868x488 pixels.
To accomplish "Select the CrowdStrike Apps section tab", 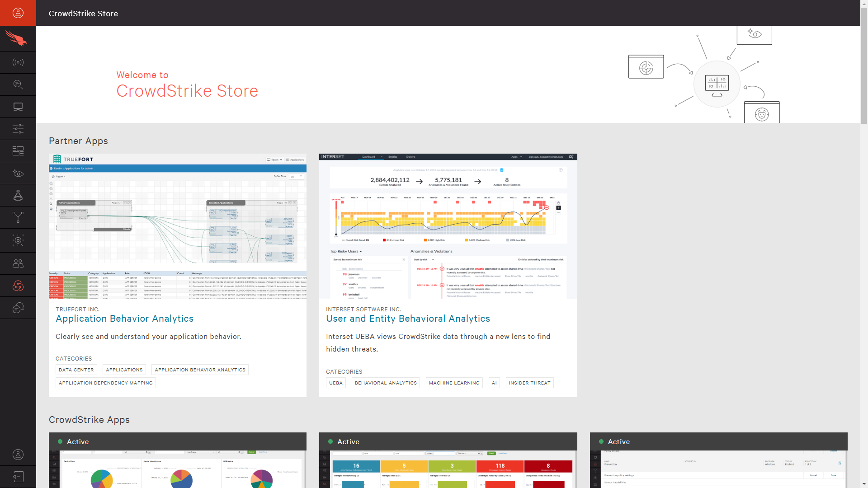I will point(89,419).
